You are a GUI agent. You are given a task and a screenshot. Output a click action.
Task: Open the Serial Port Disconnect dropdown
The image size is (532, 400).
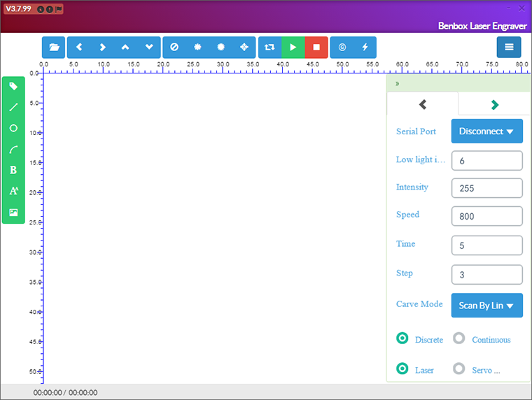[487, 131]
